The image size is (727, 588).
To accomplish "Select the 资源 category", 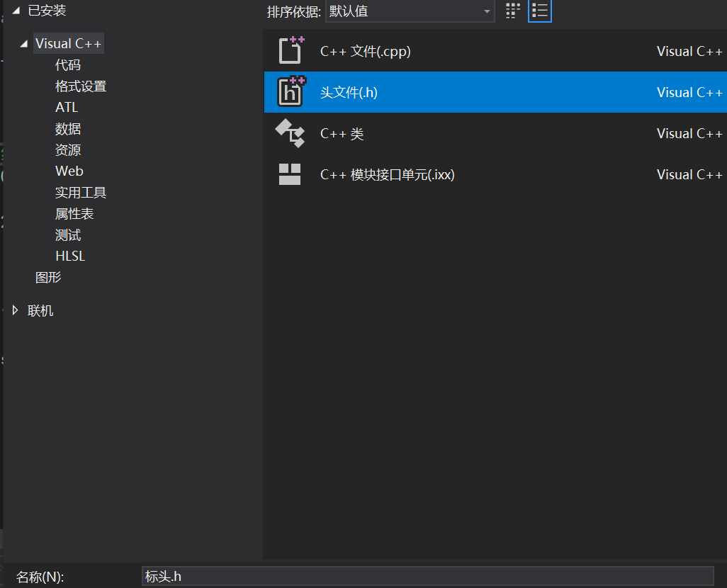I will 68,149.
